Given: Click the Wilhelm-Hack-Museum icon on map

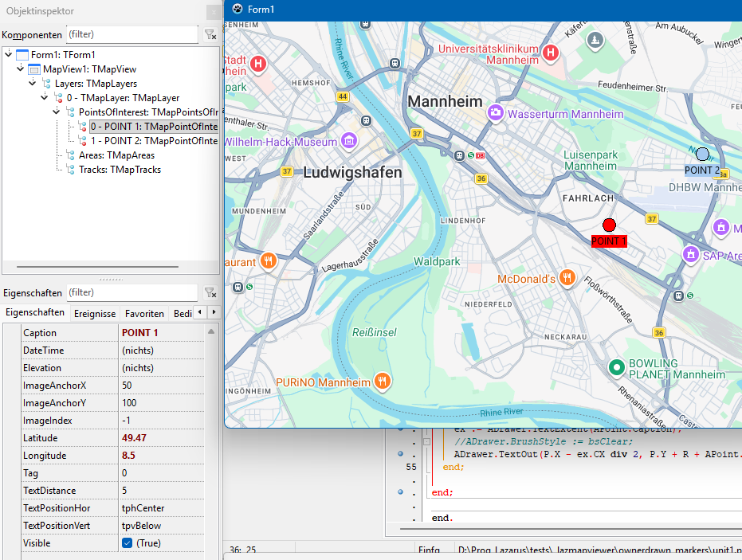Looking at the screenshot, I should (348, 141).
